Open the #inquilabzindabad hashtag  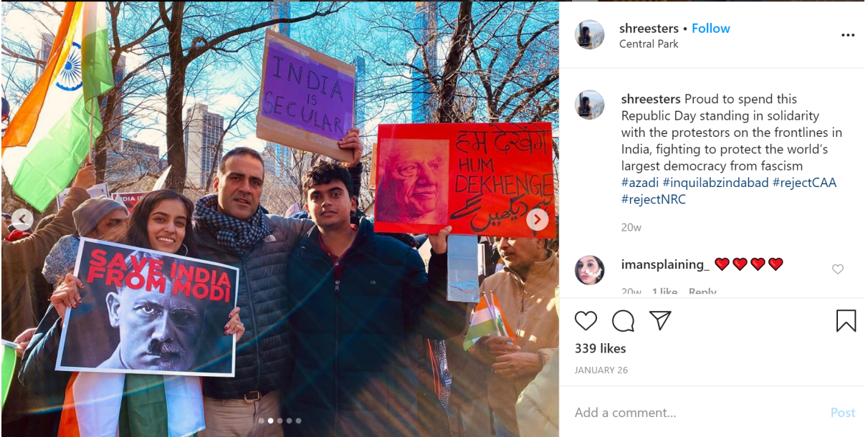(715, 183)
